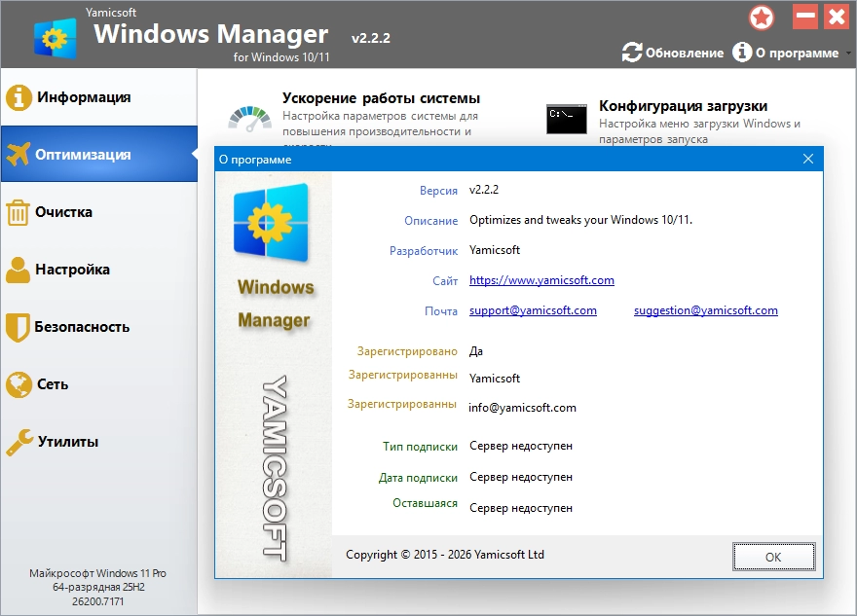
Task: Select the Оптимизация airplane icon
Action: (x=19, y=155)
